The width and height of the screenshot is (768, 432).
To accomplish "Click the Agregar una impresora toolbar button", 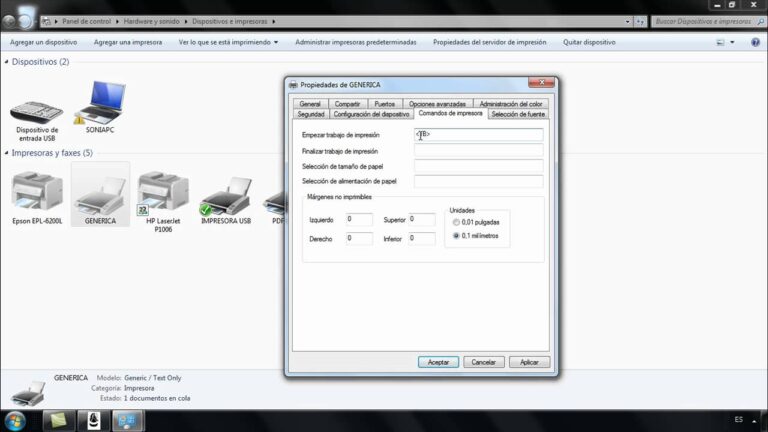I will click(127, 43).
